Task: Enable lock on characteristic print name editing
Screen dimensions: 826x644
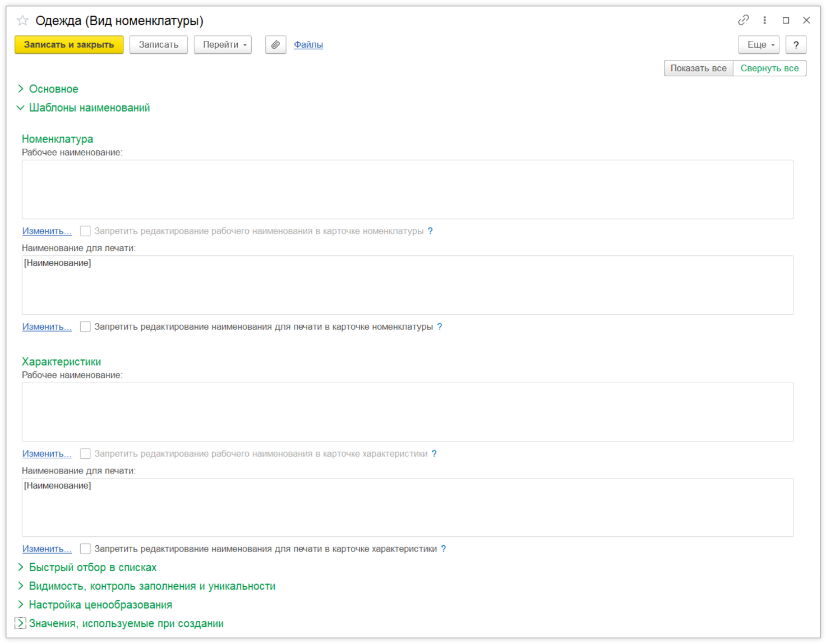Action: coord(85,549)
